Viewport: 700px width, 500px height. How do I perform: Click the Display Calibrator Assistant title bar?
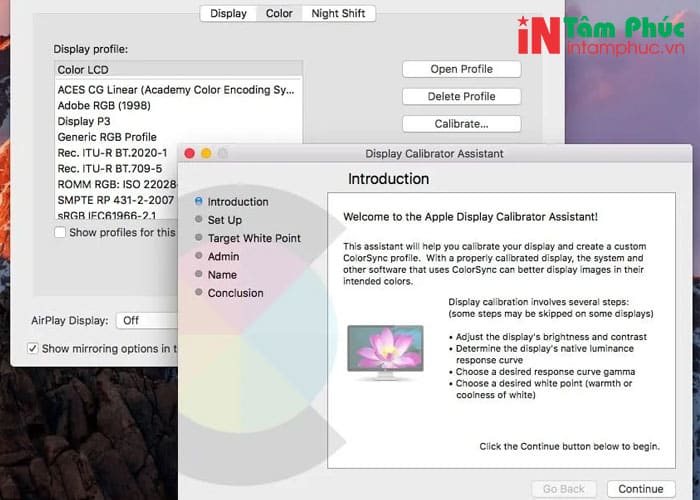pyautogui.click(x=434, y=154)
